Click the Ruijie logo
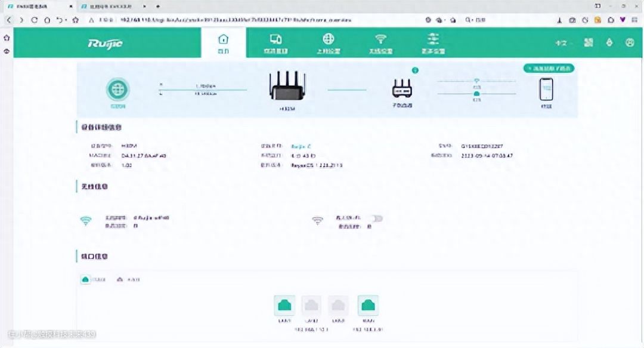This screenshot has height=348, width=644. click(105, 43)
